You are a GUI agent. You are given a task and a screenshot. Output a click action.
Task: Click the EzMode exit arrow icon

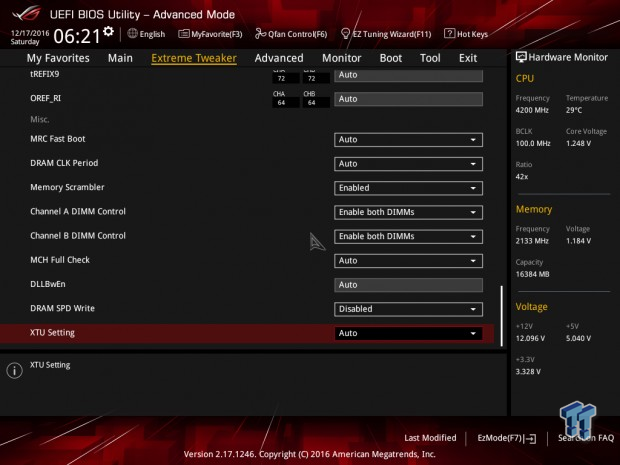coord(531,438)
